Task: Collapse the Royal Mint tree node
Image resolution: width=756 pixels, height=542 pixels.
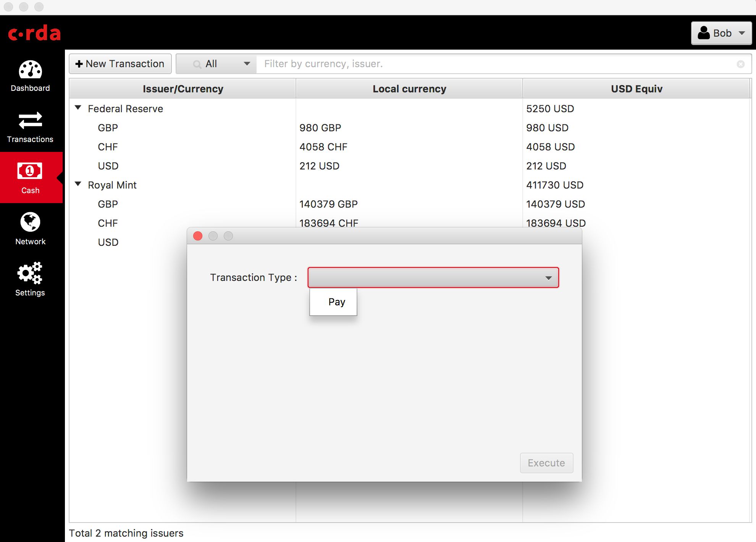Action: point(78,184)
